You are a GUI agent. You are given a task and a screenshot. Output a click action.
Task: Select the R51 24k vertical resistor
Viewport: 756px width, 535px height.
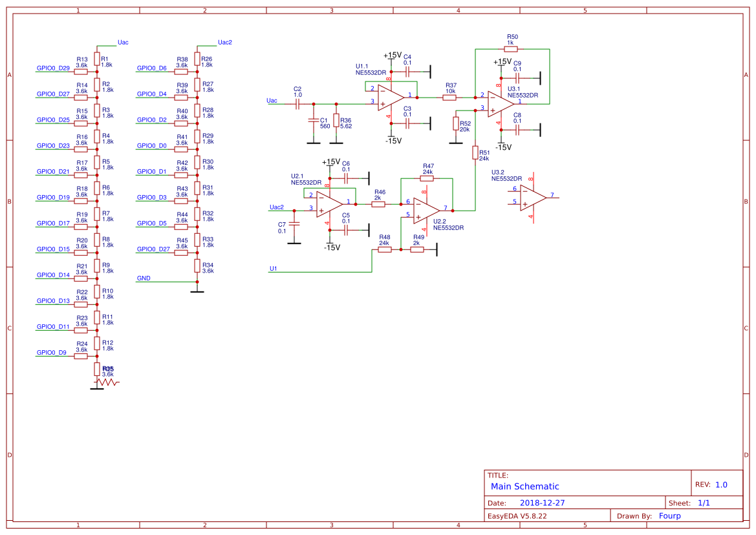pyautogui.click(x=475, y=152)
